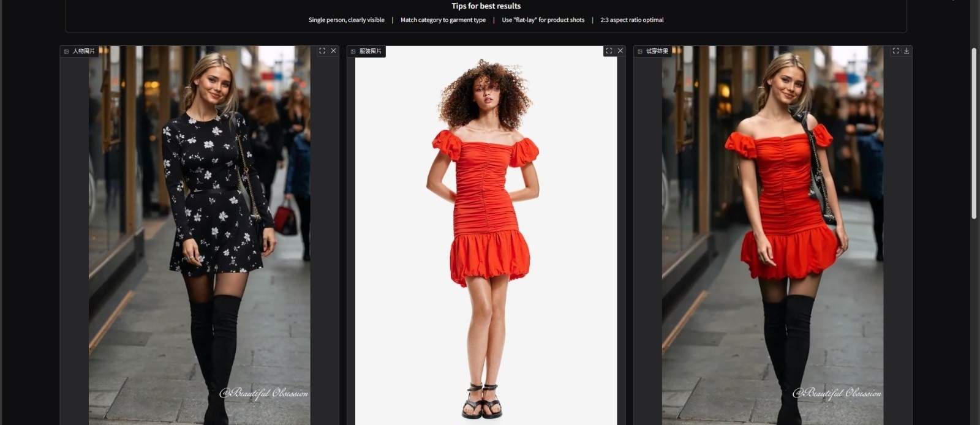Screen dimensions: 980x425
Task: Click the "Single person, clearly visible" tip
Action: pyautogui.click(x=346, y=20)
